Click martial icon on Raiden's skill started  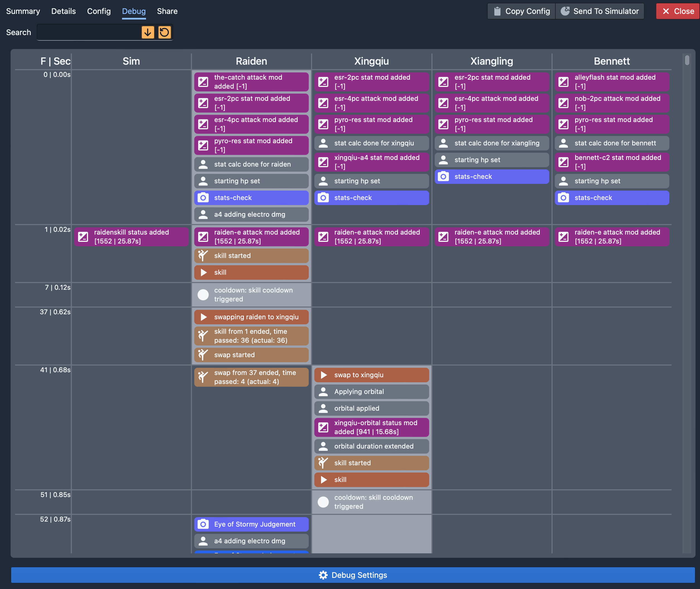pyautogui.click(x=203, y=255)
